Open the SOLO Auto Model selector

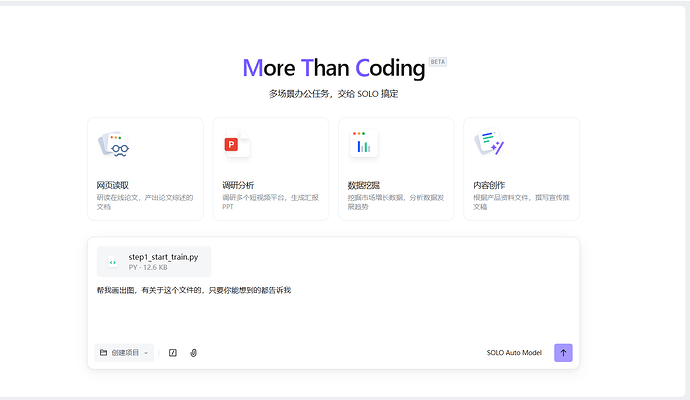click(x=514, y=353)
